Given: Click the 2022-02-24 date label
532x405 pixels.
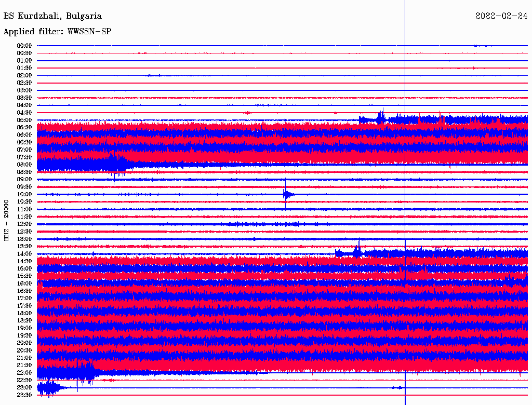Looking at the screenshot, I should pyautogui.click(x=501, y=16).
